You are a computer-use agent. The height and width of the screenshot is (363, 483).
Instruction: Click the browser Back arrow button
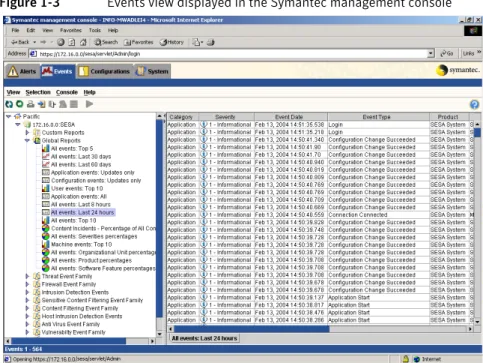point(21,42)
